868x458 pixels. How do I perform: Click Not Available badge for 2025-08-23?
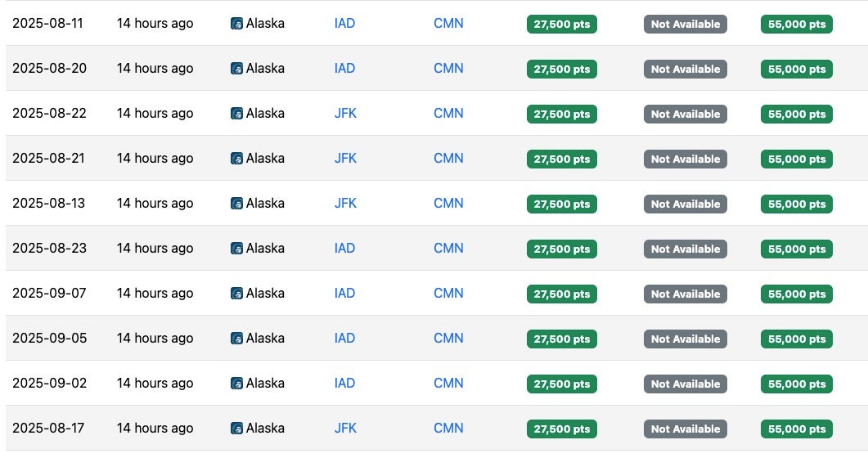(685, 249)
